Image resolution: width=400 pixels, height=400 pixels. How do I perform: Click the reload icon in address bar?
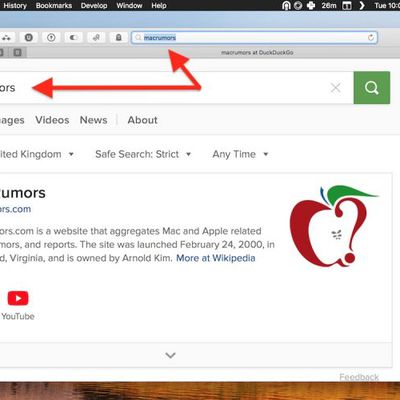click(x=371, y=38)
